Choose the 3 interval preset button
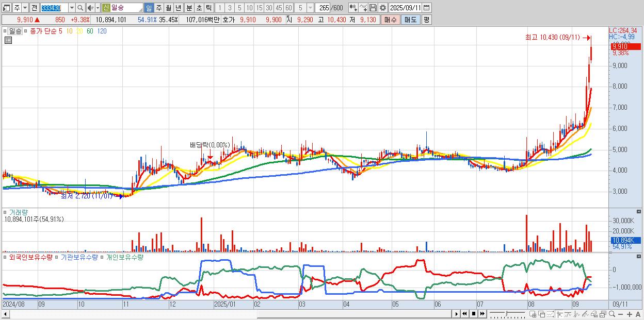The width and height of the screenshot is (644, 320). click(230, 8)
